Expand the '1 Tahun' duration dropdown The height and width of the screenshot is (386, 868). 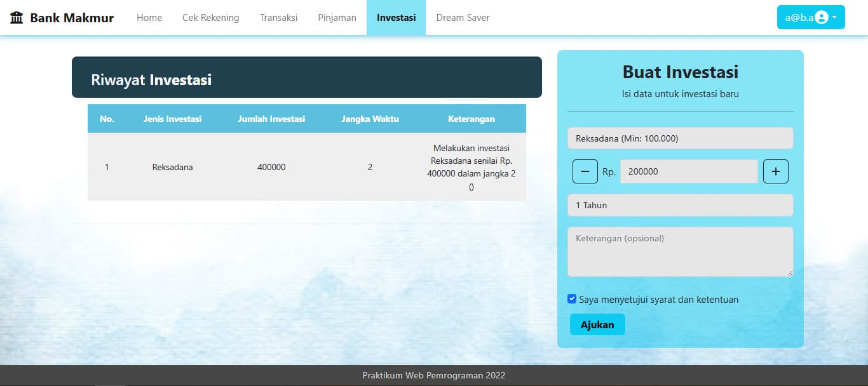click(680, 204)
